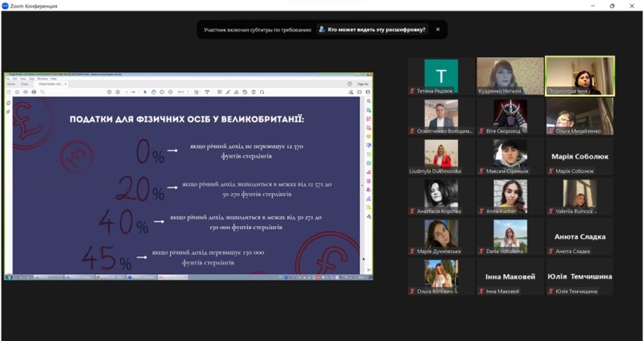Select Осмятченко Володимир video tile
Image resolution: width=644 pixels, height=341 pixels.
[x=441, y=116]
